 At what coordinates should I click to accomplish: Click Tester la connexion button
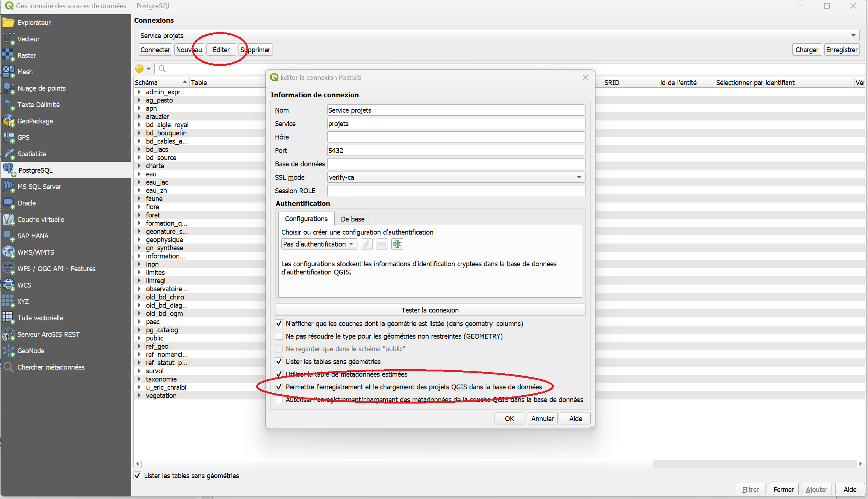pos(430,310)
